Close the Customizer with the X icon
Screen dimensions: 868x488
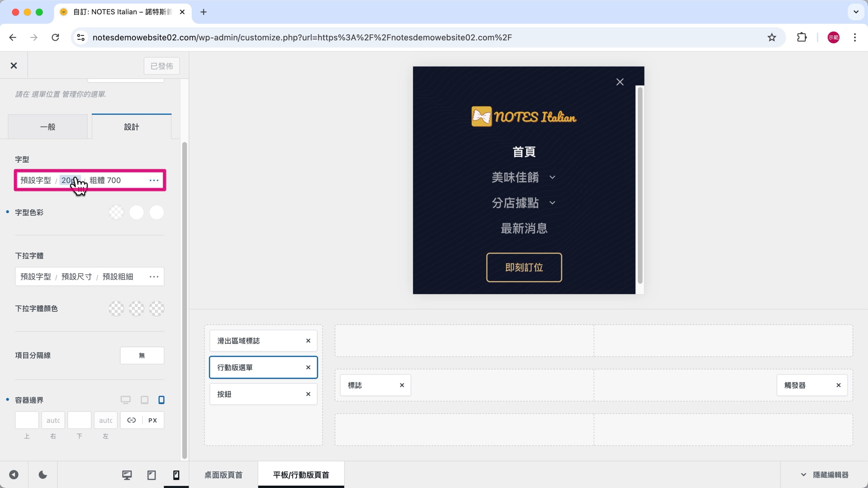click(x=14, y=66)
